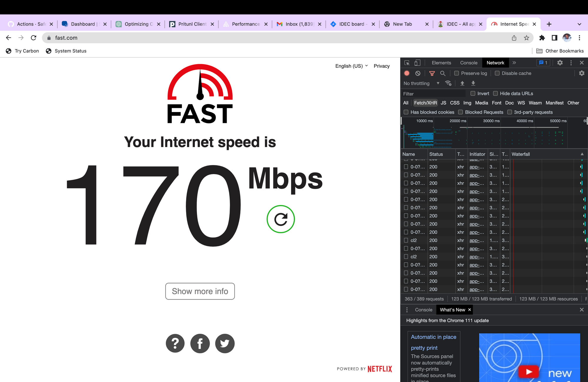Switch to the Pritunl Client browser tab
Image resolution: width=588 pixels, height=382 pixels.
click(192, 24)
